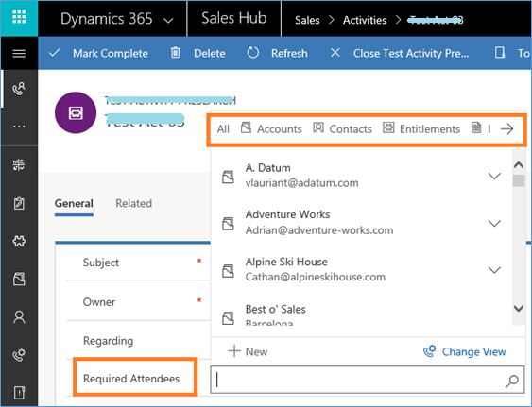
Task: Click the purple activity entity icon
Action: (x=76, y=112)
